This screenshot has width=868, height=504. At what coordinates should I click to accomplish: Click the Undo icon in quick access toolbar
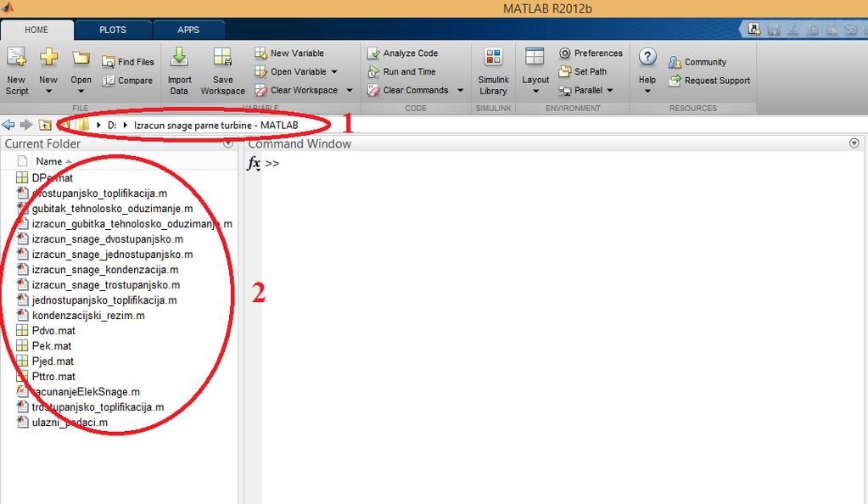click(851, 30)
